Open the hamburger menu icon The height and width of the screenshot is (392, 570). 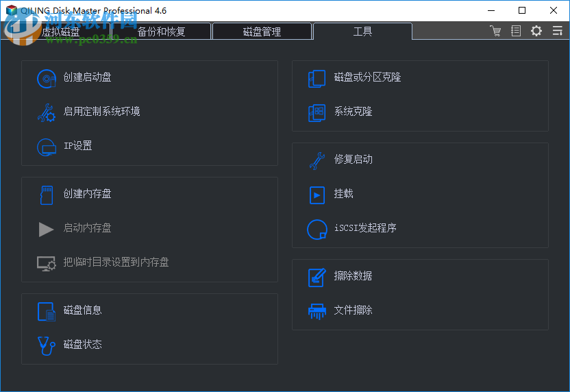point(557,31)
